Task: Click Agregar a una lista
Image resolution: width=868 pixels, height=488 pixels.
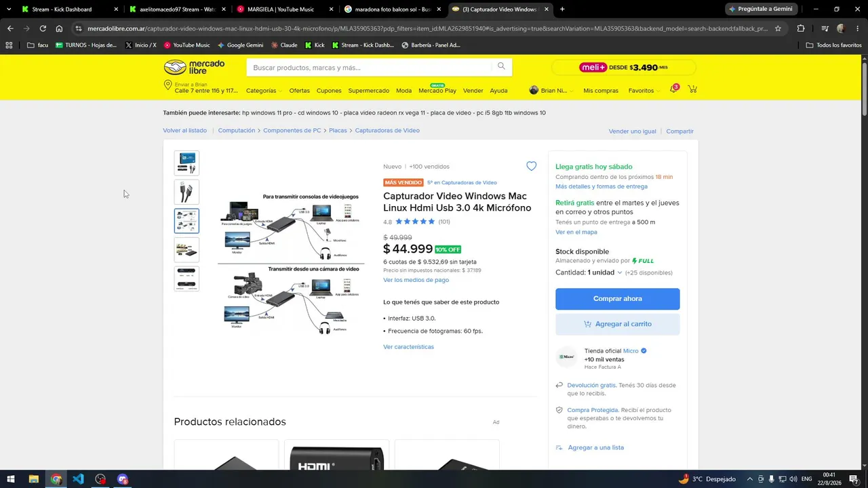Action: [x=595, y=447]
